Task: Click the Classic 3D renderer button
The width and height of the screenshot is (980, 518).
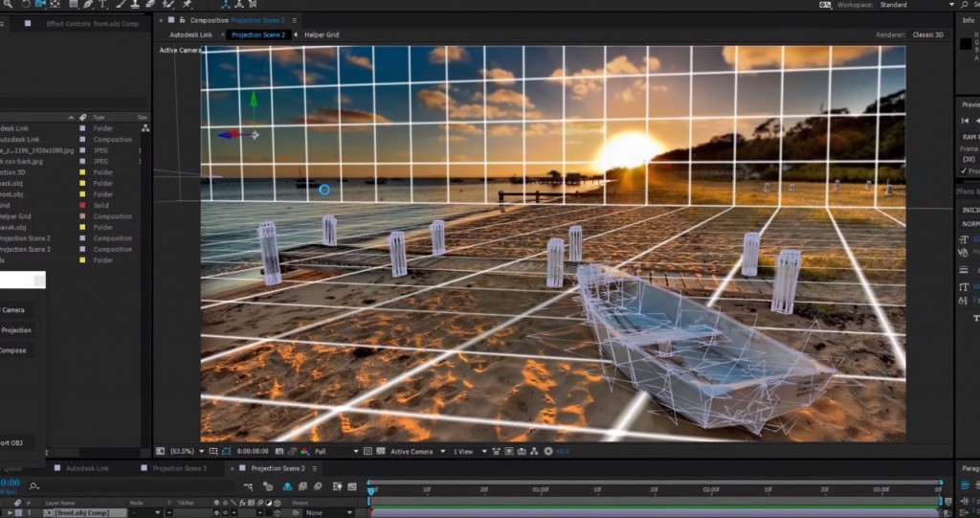Action: click(x=927, y=34)
